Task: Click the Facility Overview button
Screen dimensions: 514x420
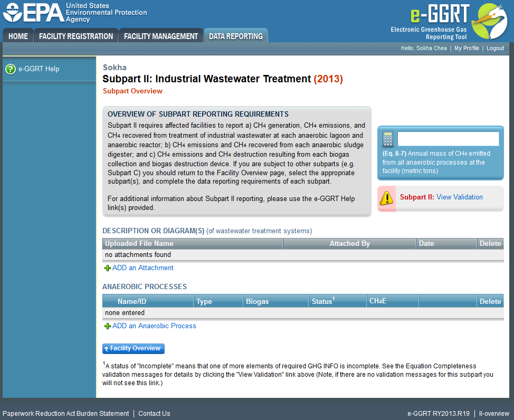Action: tap(134, 349)
